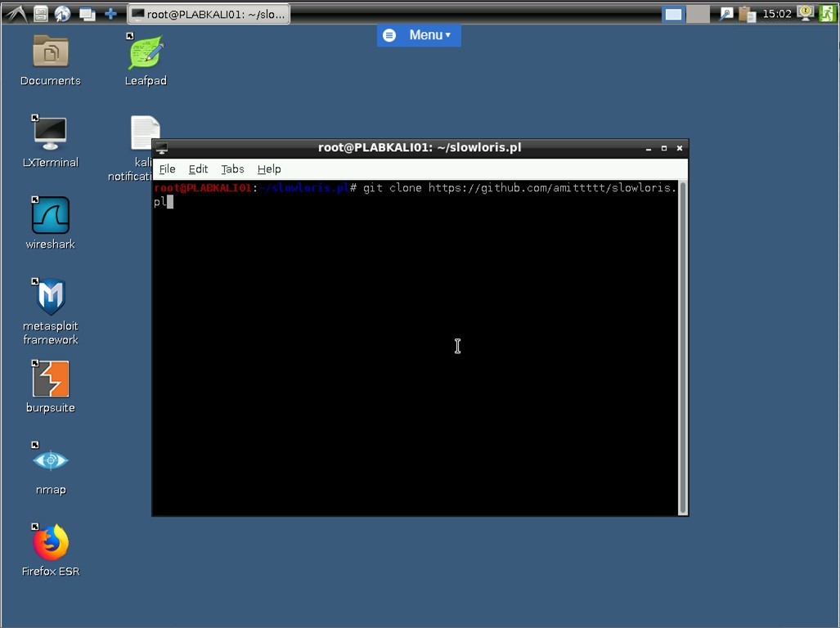Image resolution: width=840 pixels, height=628 pixels.
Task: Open the Tabs menu in the terminal
Action: point(232,169)
